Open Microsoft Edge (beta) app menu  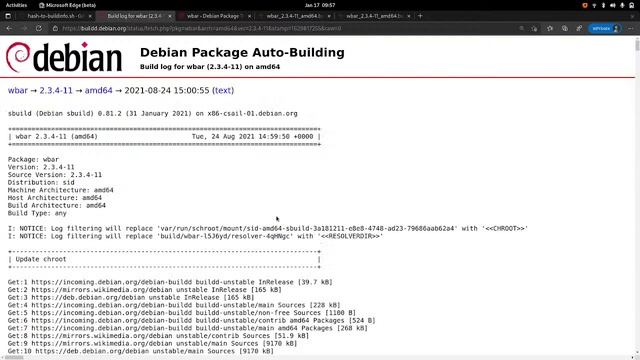[x=67, y=5]
